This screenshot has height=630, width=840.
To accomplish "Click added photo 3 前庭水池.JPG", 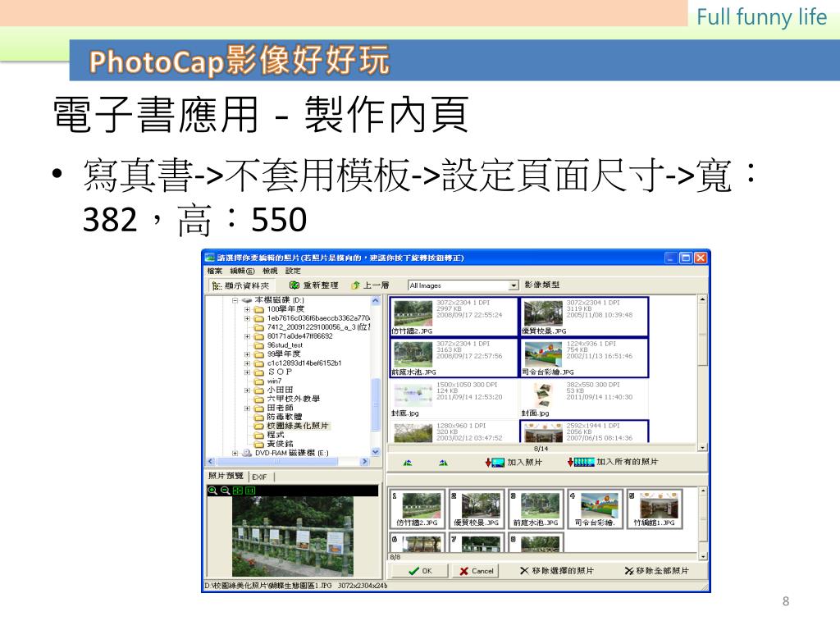I will (x=536, y=509).
